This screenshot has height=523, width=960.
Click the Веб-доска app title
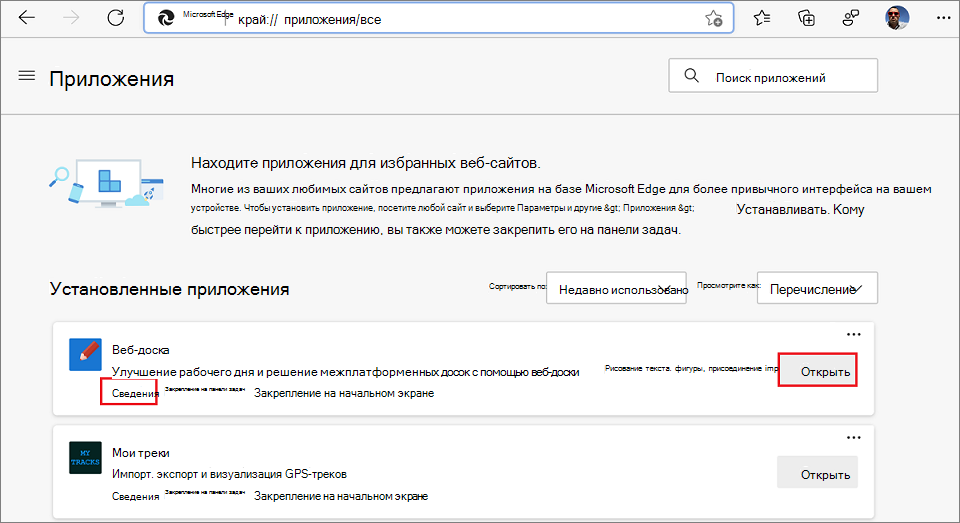coord(140,350)
